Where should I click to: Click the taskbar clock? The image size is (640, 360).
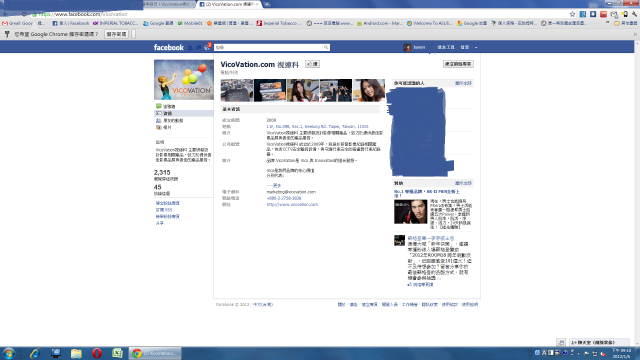tap(621, 353)
